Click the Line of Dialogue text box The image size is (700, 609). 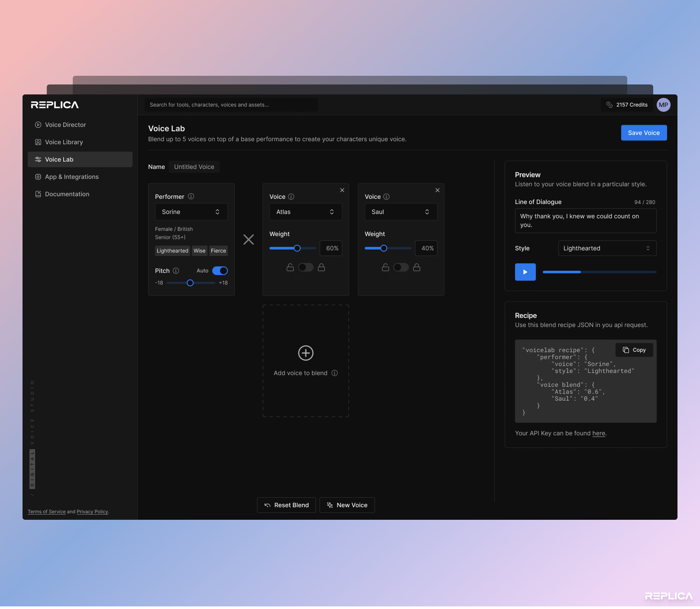coord(586,220)
